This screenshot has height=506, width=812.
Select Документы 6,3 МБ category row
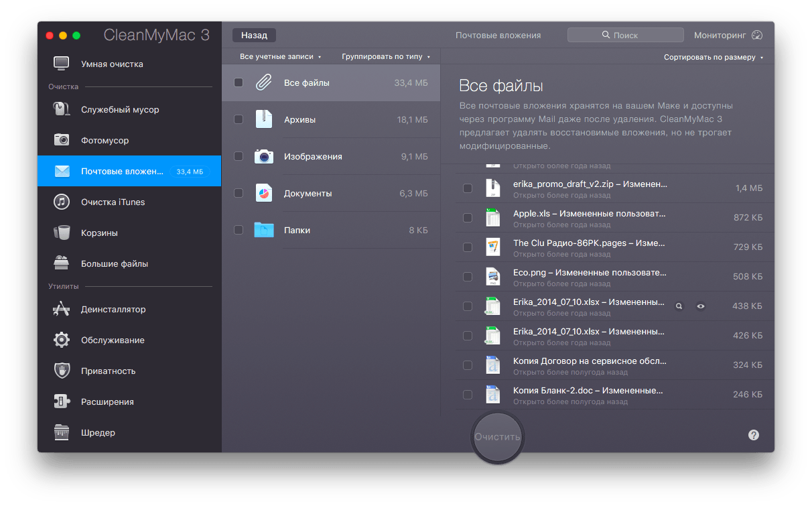[331, 193]
